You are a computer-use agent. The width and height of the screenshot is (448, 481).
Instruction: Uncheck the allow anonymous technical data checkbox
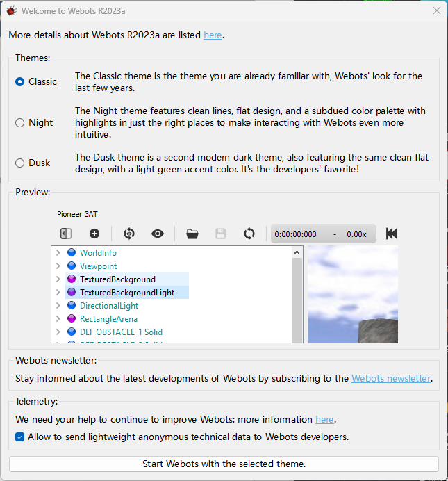(20, 437)
